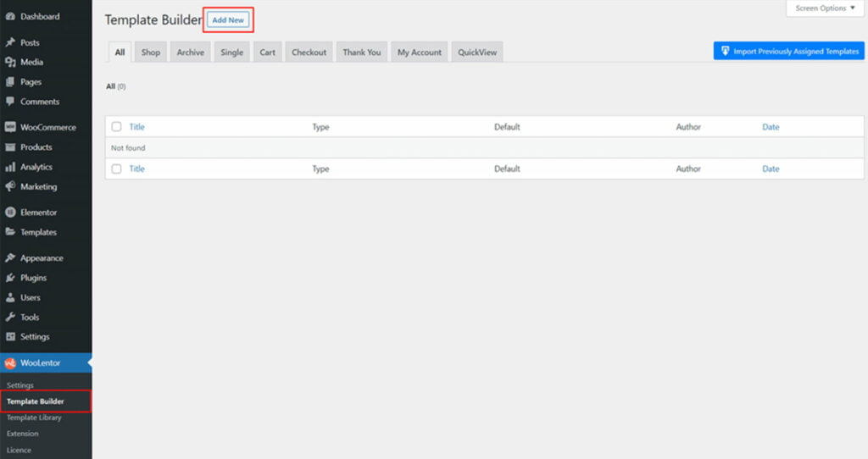This screenshot has width=868, height=459.
Task: Open the Posts menu item
Action: [x=46, y=42]
